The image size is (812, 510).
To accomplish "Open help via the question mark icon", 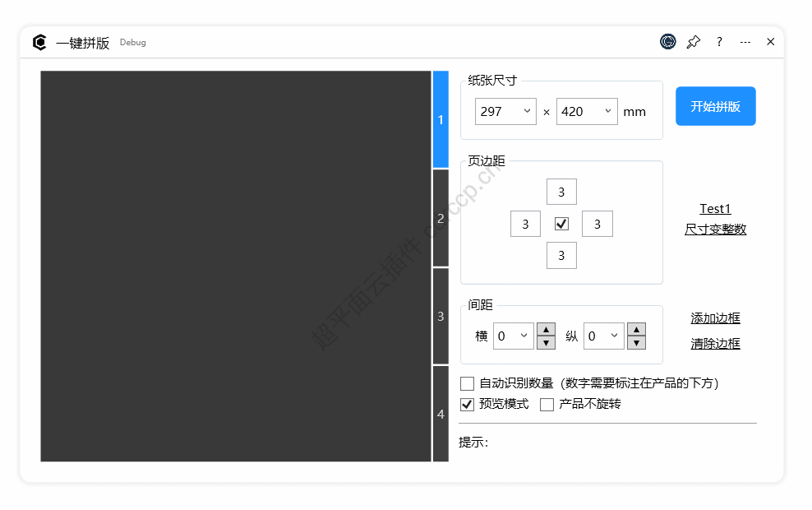I will coord(719,42).
